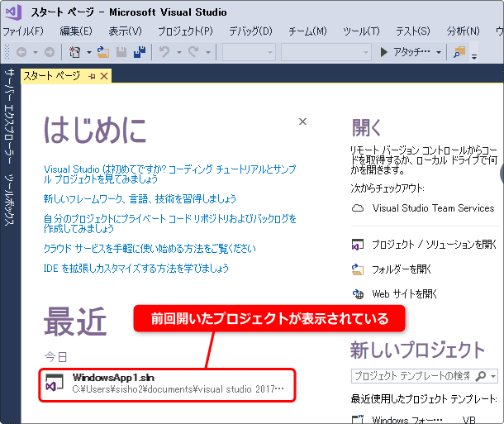The image size is (504, 424).
Task: Open the New Project dropdown arrow
Action: coord(89,52)
